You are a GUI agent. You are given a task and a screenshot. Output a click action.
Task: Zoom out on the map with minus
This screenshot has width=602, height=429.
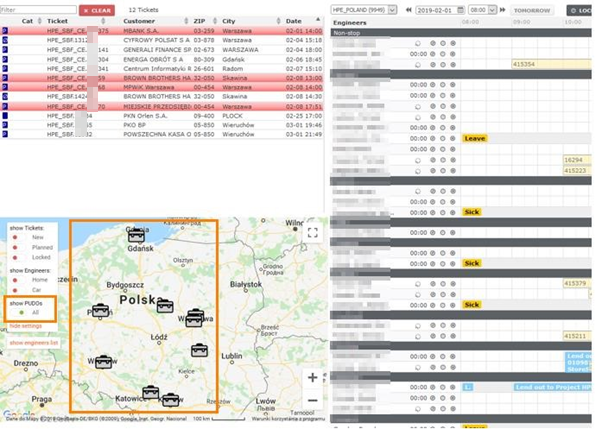pos(313,401)
